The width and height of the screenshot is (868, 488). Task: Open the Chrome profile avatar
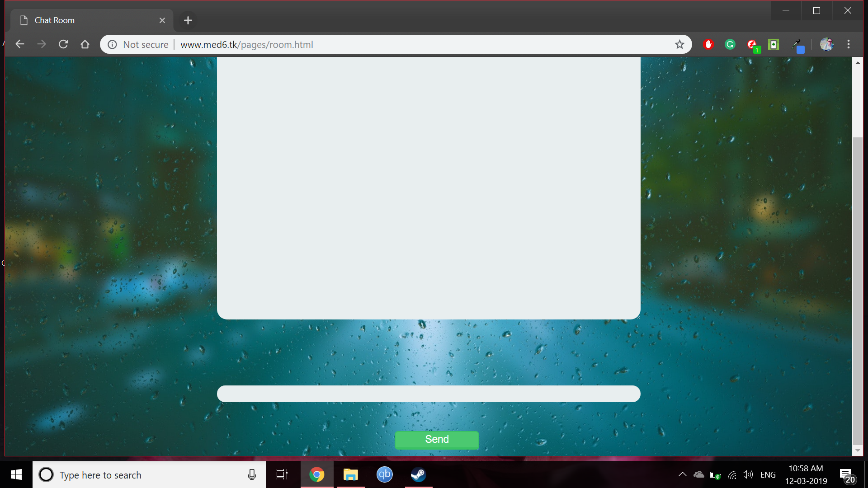[826, 44]
